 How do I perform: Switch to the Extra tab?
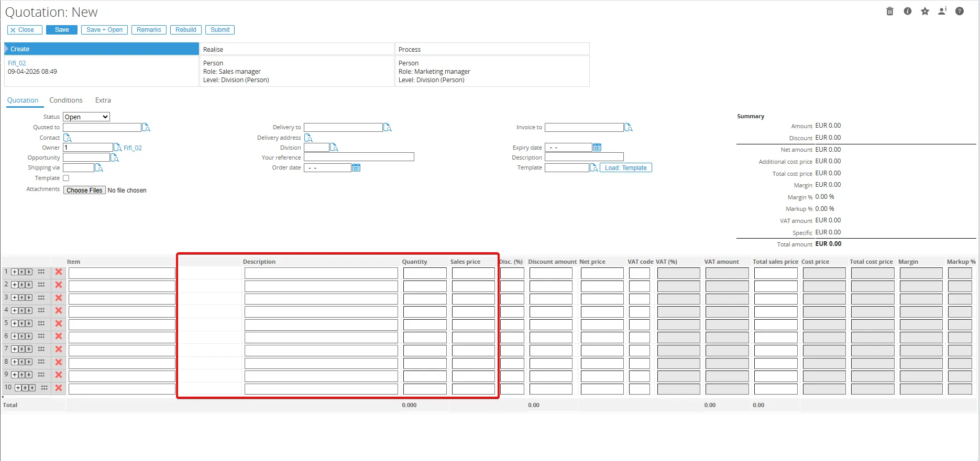(x=103, y=100)
